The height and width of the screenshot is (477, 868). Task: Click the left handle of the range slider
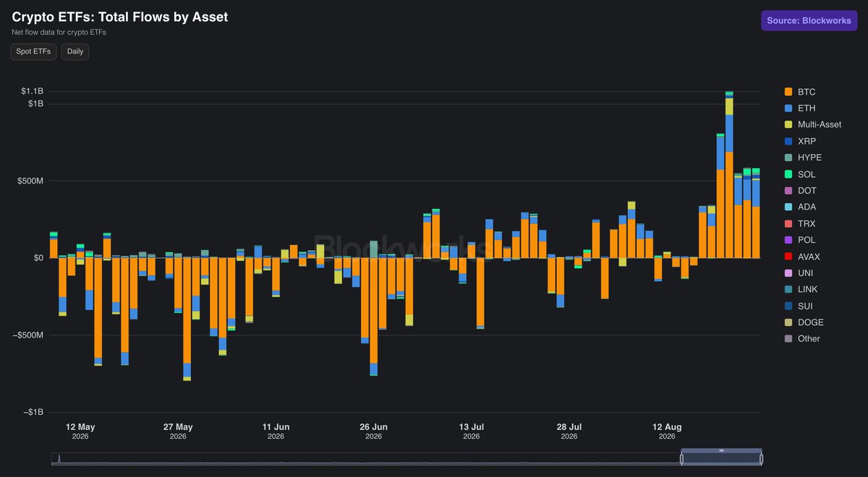coord(681,459)
